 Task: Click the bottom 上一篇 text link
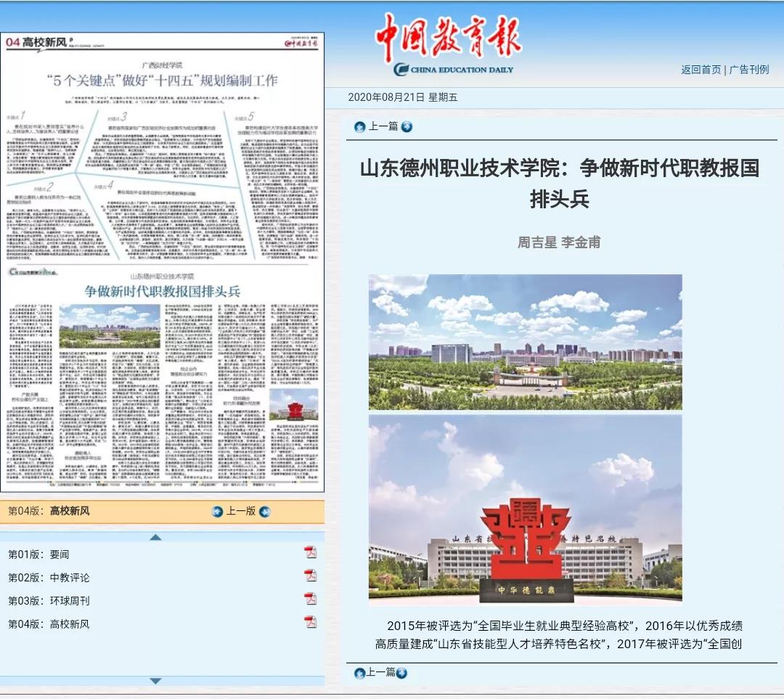(380, 672)
